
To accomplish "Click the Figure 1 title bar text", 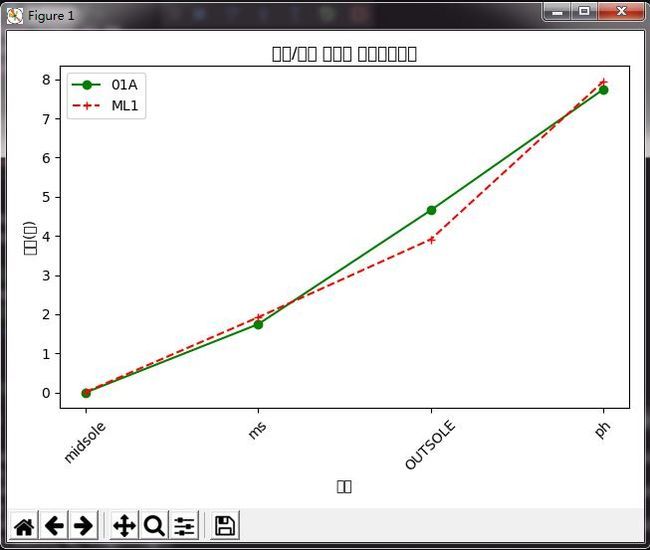I will pyautogui.click(x=51, y=16).
